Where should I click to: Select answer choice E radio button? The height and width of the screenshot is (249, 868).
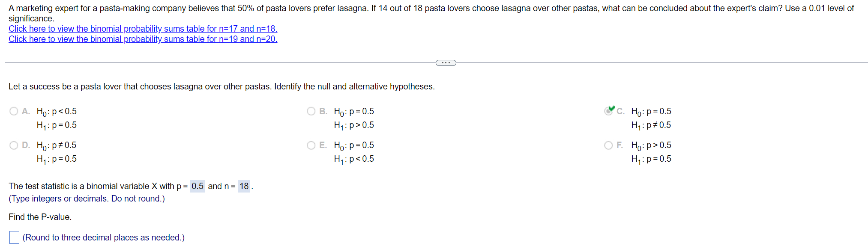311,145
